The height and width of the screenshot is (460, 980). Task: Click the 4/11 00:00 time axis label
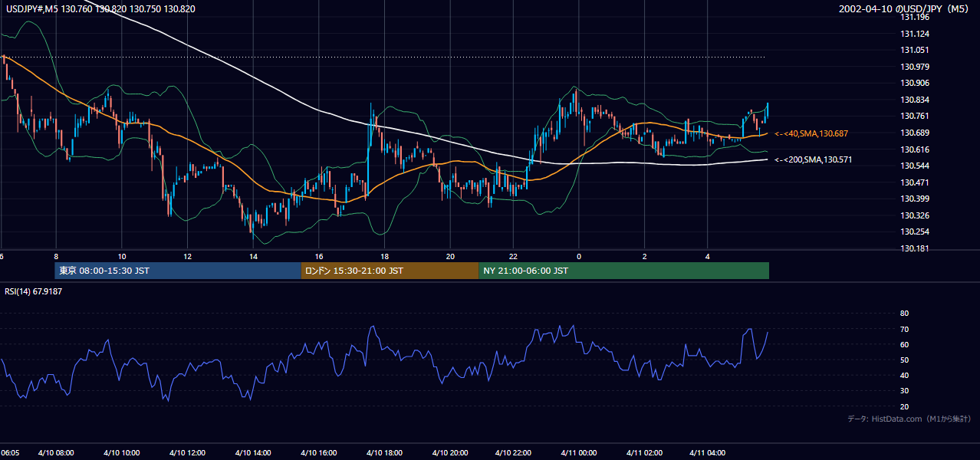579,453
